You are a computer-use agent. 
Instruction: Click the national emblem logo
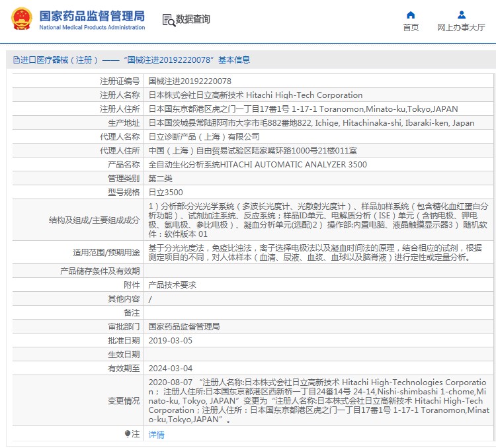click(x=22, y=19)
